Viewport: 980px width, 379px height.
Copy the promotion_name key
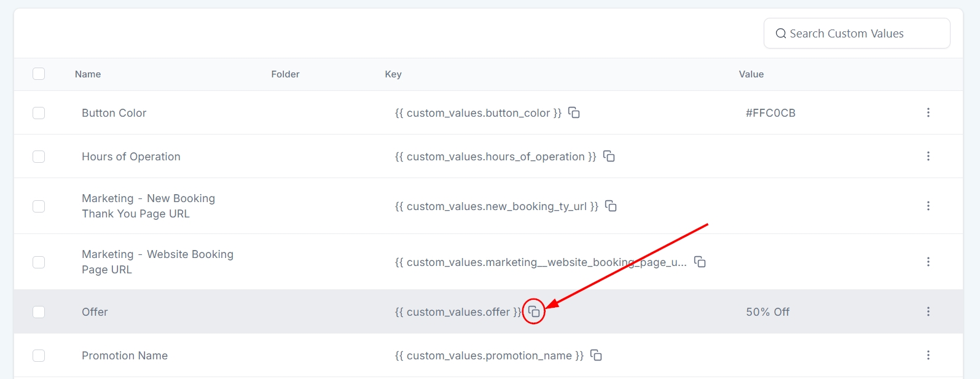tap(596, 355)
